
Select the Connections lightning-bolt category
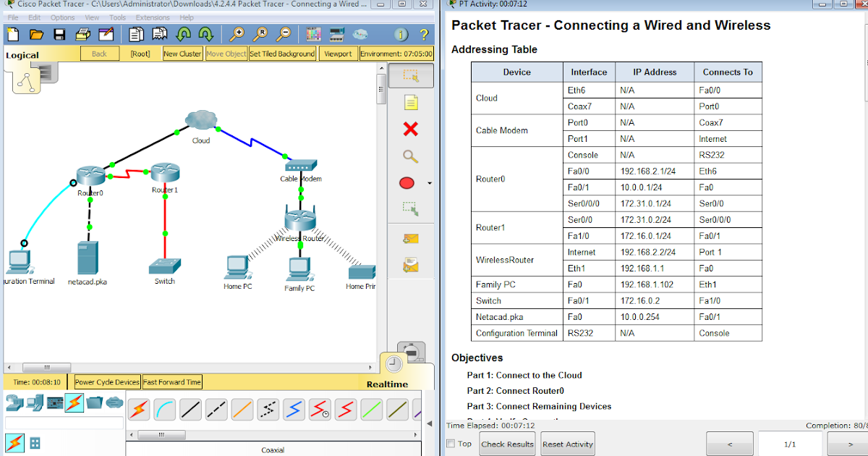75,402
